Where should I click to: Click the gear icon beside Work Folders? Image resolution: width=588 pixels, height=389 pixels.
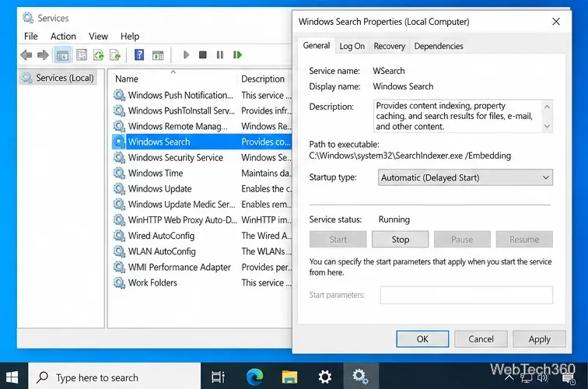click(119, 282)
